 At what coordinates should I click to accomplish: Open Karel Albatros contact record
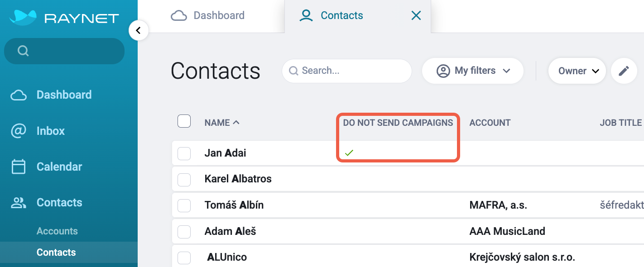238,179
